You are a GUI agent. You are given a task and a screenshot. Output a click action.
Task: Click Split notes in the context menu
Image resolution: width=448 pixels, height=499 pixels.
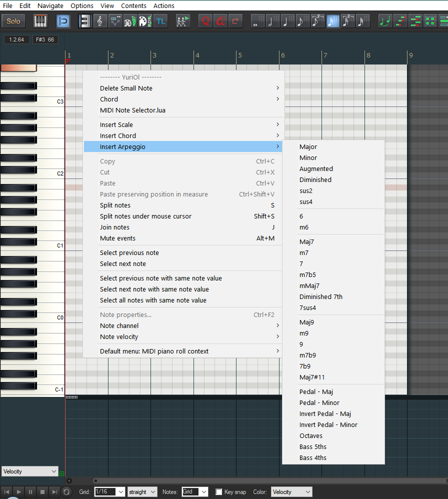[115, 205]
